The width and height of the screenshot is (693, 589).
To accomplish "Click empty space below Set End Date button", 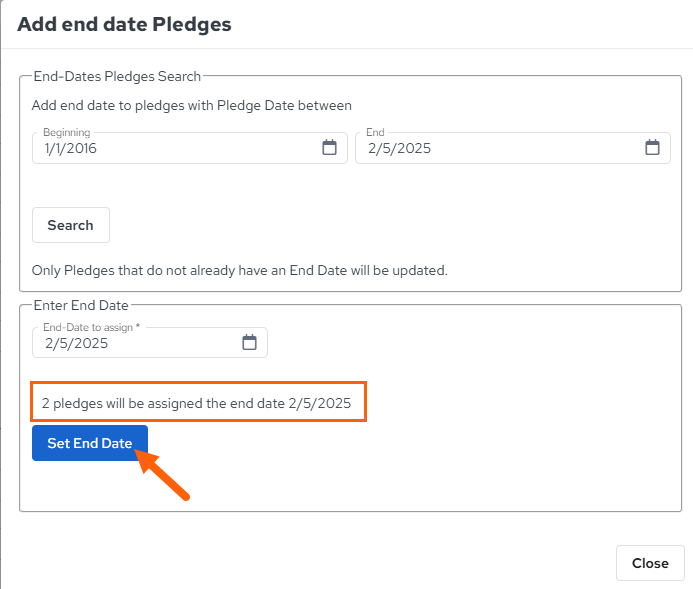I will (x=354, y=486).
